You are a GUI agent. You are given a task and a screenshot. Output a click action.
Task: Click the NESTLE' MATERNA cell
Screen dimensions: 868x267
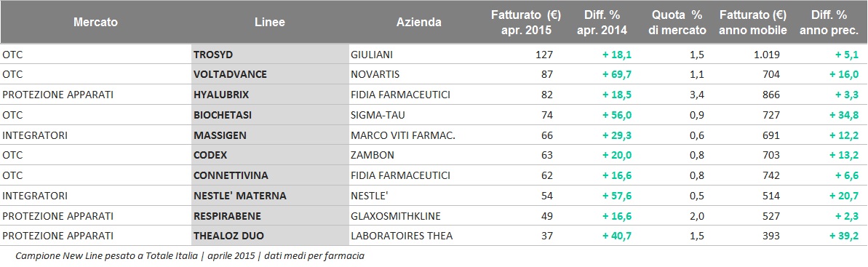pos(270,196)
